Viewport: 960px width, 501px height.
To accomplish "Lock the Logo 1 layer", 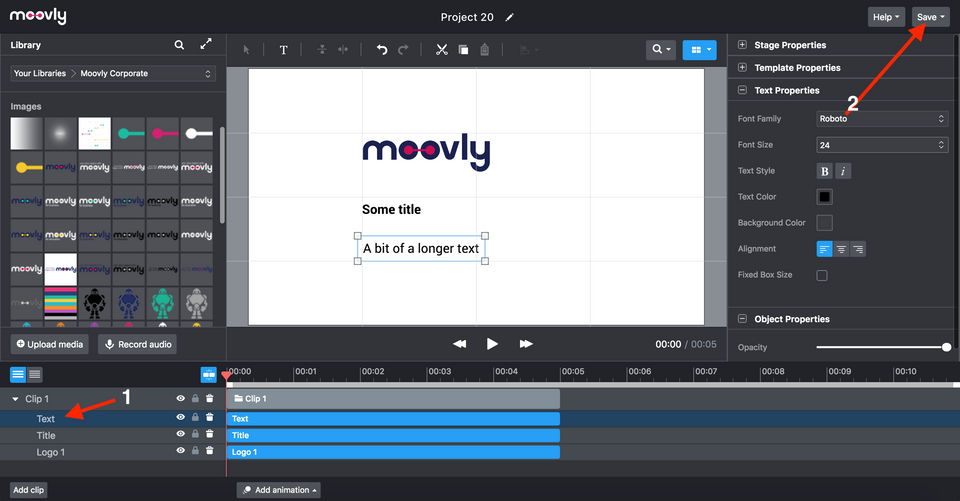I will point(195,450).
